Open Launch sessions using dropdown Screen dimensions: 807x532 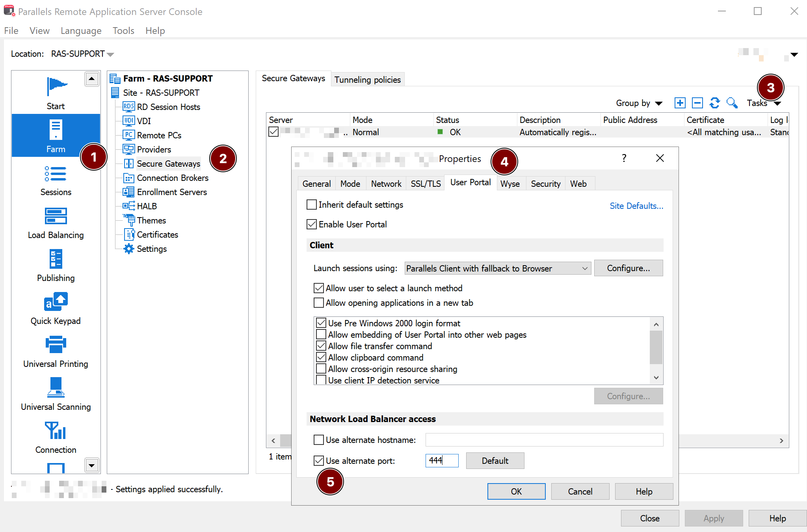[x=498, y=268]
